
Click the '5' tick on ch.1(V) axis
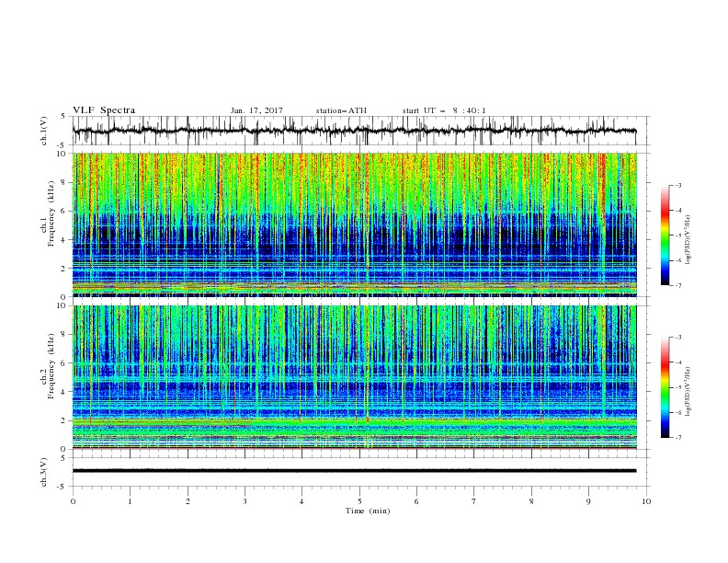click(x=63, y=117)
